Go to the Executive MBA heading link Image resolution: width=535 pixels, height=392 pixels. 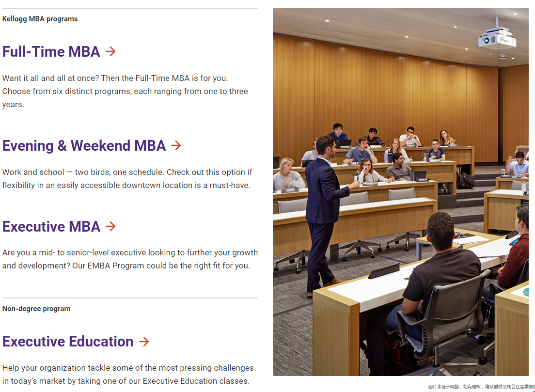pos(51,227)
